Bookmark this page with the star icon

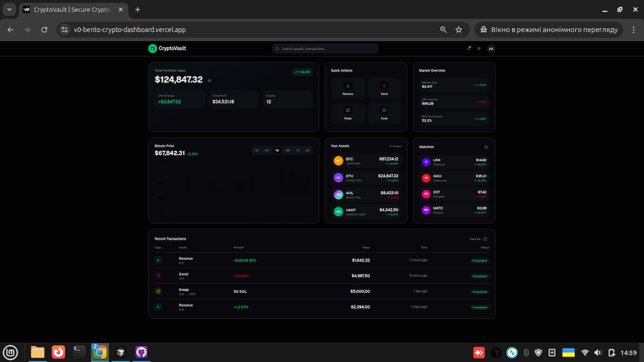click(x=458, y=30)
